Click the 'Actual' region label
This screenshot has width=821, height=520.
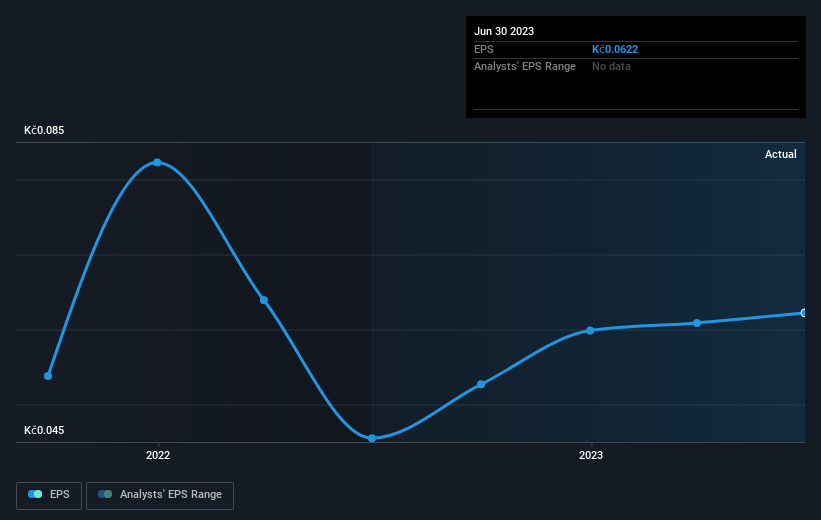pyautogui.click(x=780, y=154)
